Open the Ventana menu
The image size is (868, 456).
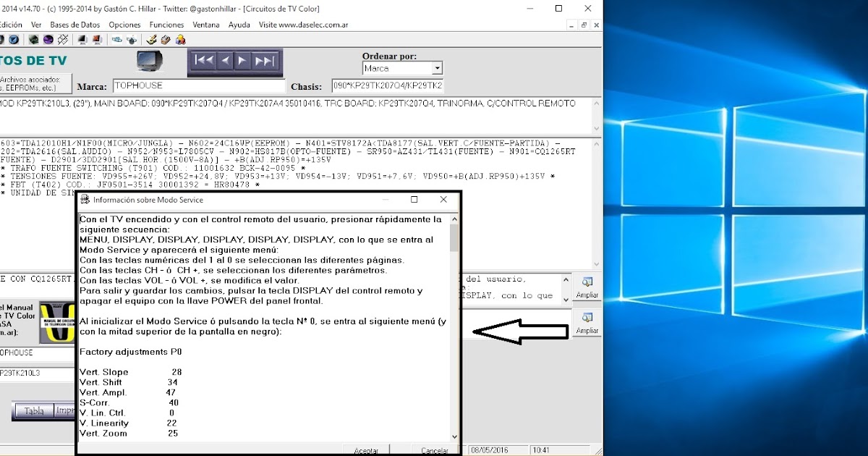206,25
